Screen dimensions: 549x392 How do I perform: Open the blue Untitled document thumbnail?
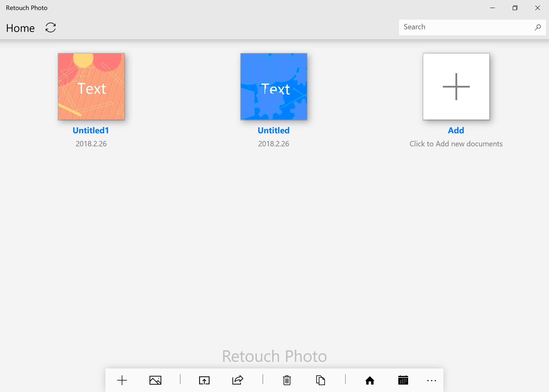coord(274,87)
